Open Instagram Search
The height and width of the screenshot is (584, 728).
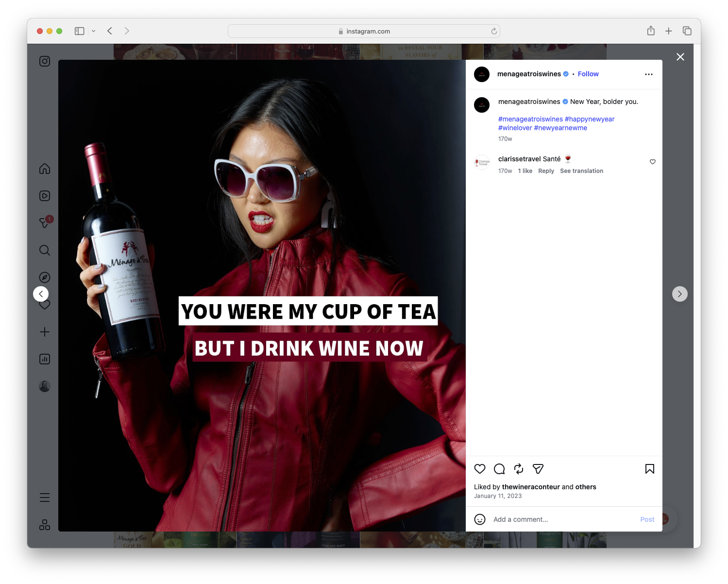44,250
